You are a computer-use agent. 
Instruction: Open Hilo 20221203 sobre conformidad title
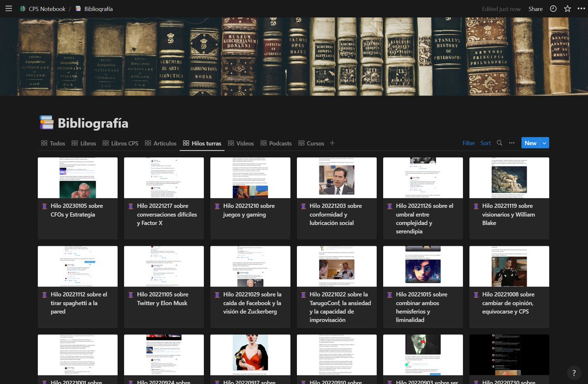click(336, 214)
